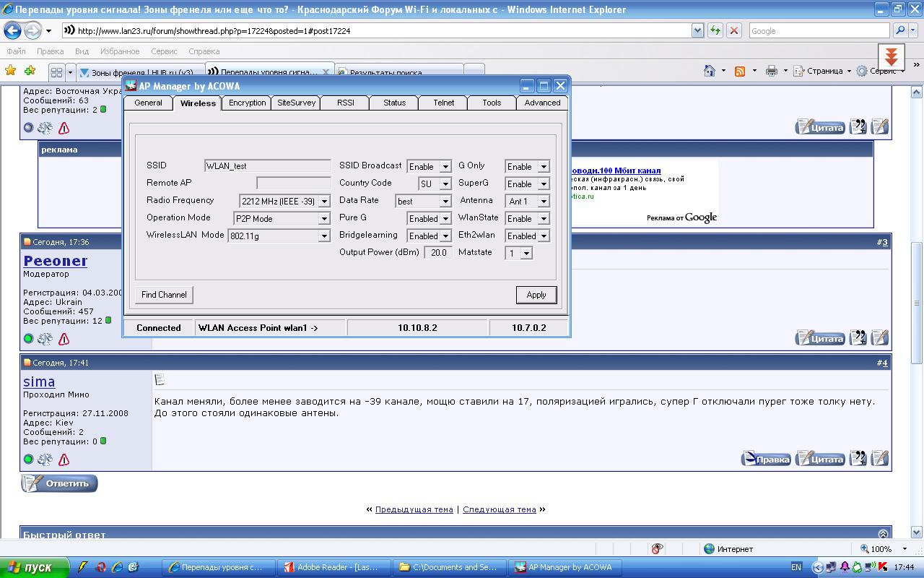Viewport: 924px width, 578px height.
Task: Open the Файл menu in Internet Explorer
Action: coord(16,51)
